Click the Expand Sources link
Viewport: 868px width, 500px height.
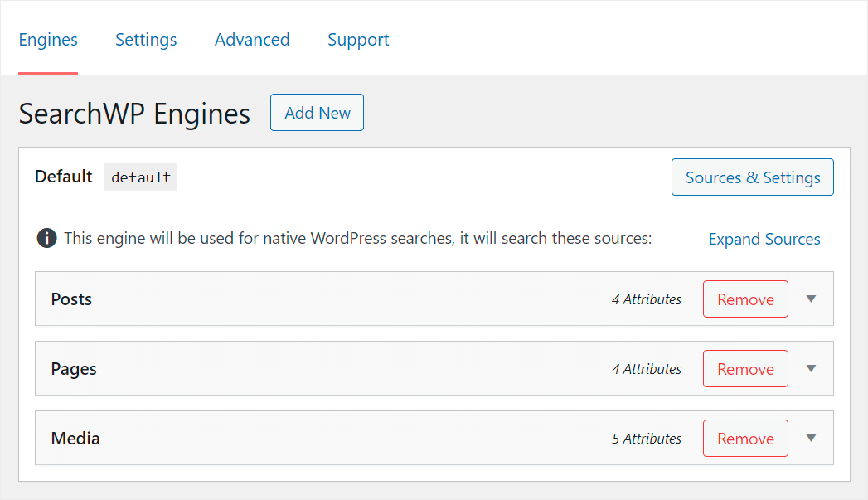764,239
